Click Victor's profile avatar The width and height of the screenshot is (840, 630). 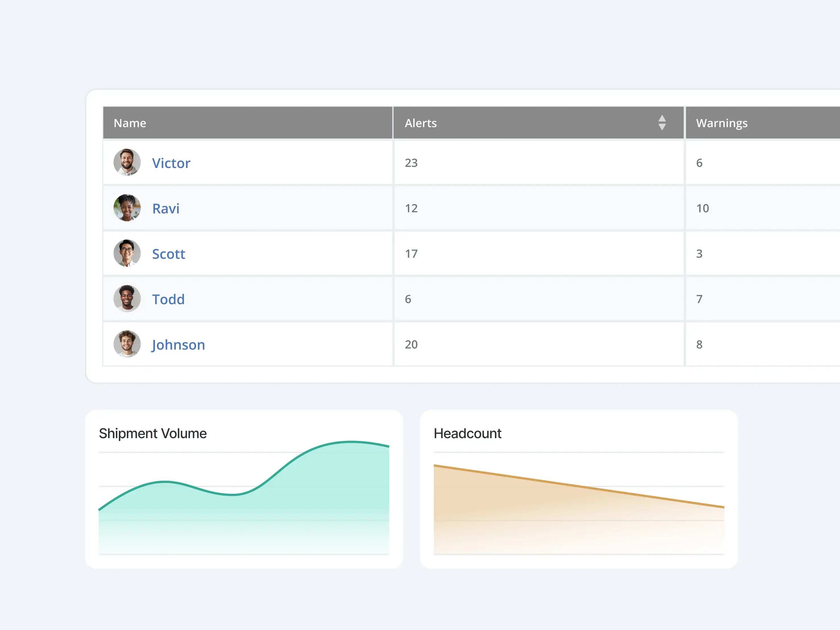click(127, 163)
